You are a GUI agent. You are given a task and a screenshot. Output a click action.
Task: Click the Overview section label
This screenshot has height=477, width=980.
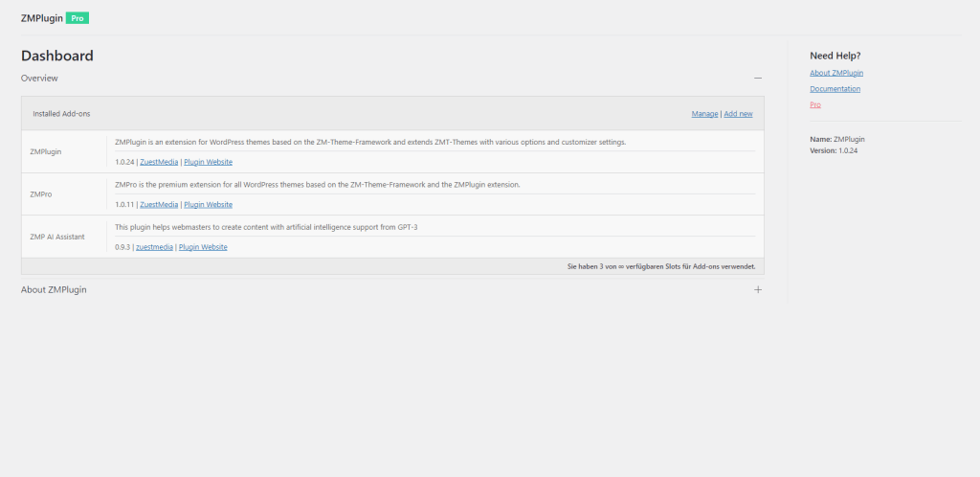(39, 79)
